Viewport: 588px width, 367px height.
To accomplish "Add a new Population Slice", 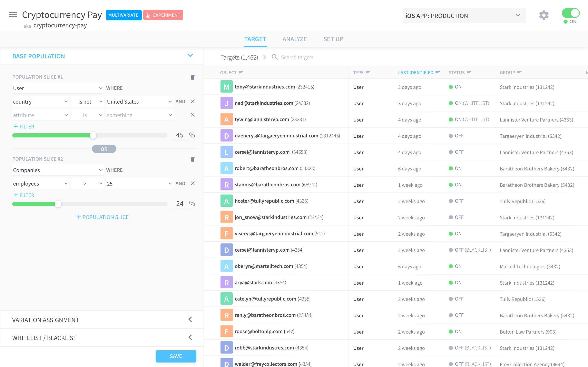I will click(x=102, y=217).
